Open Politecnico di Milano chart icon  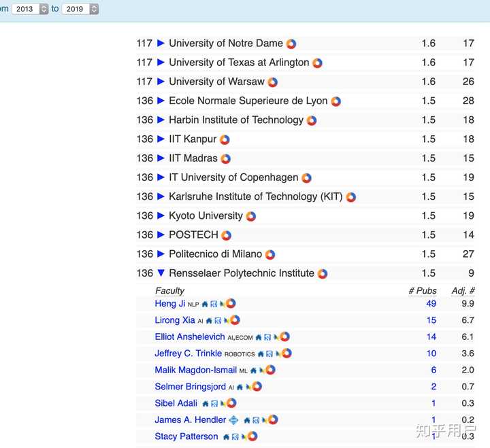(270, 255)
